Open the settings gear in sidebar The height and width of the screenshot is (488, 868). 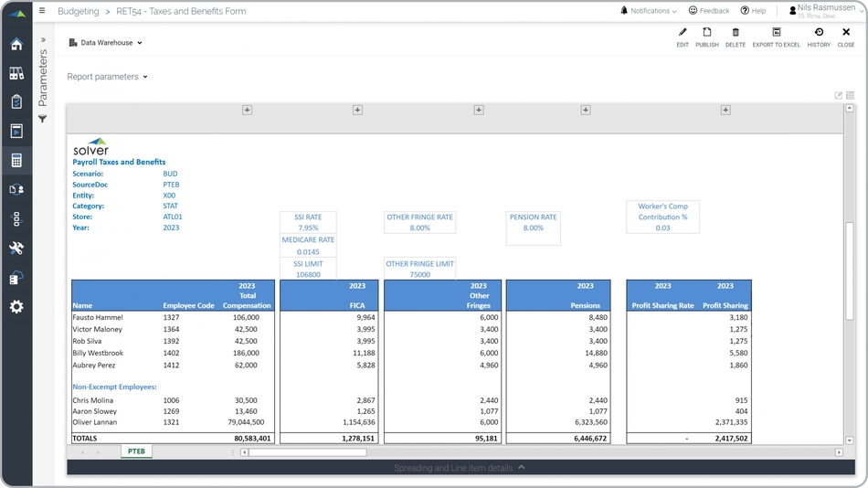click(x=16, y=307)
